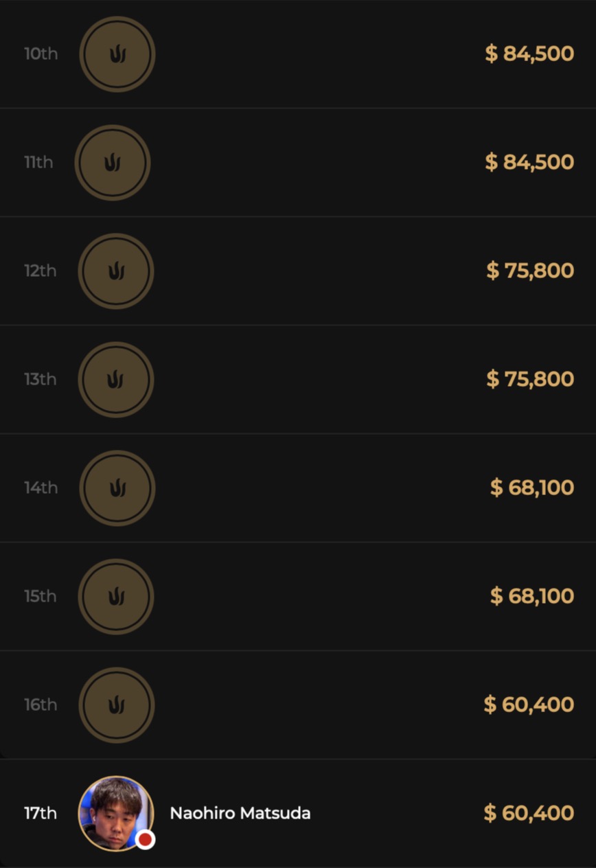Click the "10th" rank label

click(41, 54)
